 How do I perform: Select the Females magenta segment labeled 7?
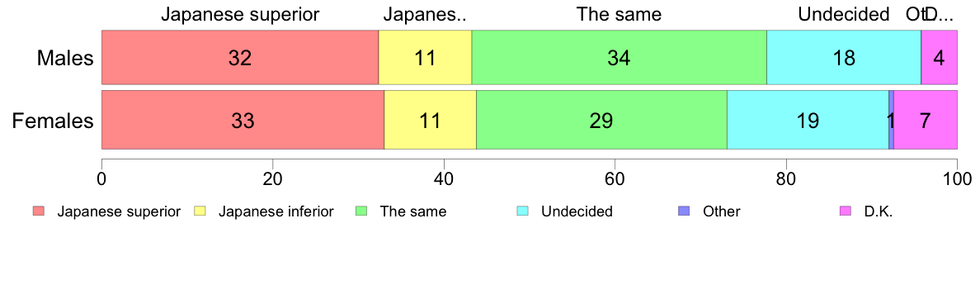926,120
